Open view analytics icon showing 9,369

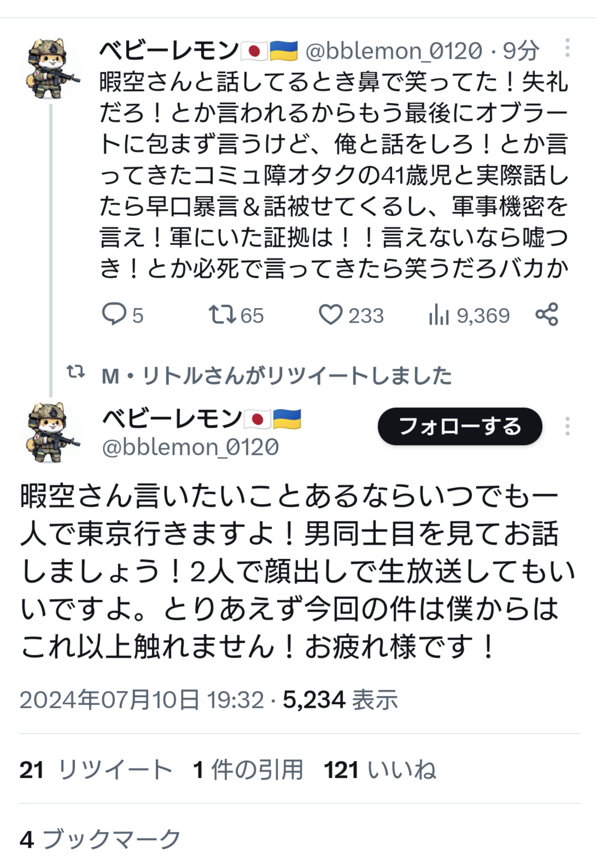(439, 314)
